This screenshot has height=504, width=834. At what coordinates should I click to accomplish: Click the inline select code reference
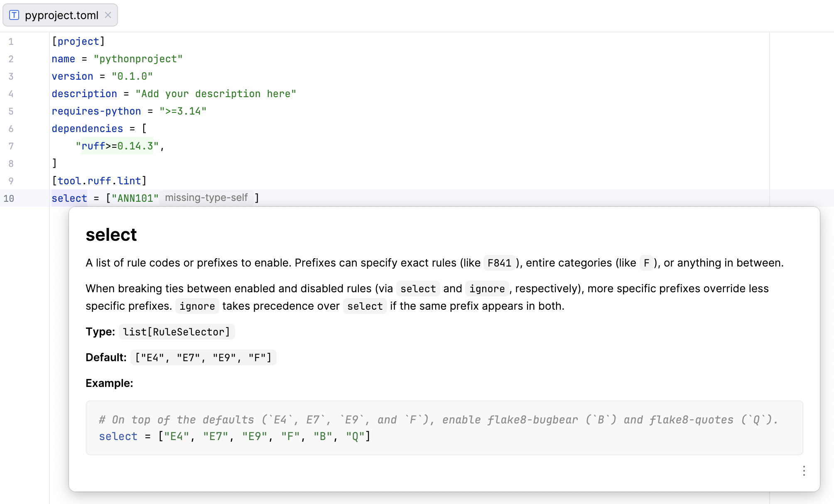[418, 289]
